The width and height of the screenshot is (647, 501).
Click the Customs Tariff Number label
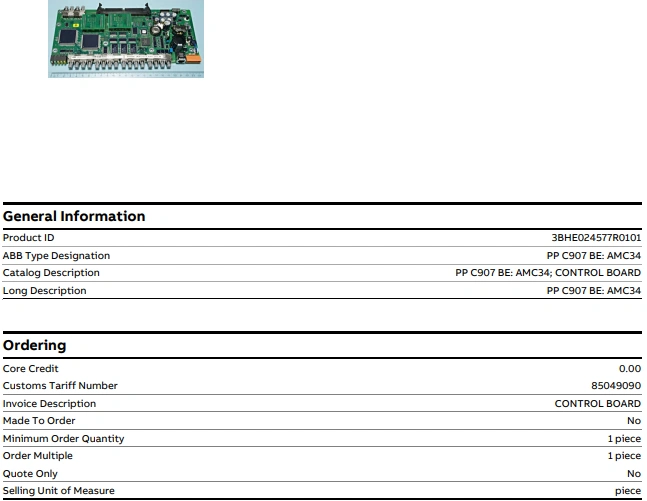(x=60, y=386)
